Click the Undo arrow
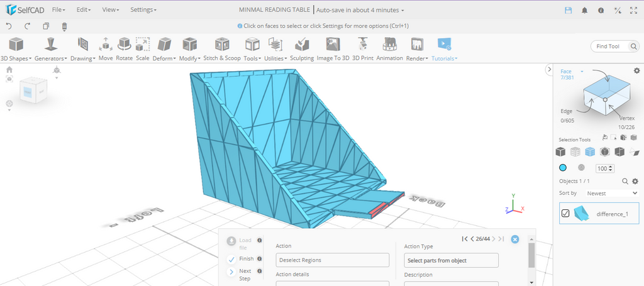Screen dimensions: 644x286 click(x=9, y=26)
